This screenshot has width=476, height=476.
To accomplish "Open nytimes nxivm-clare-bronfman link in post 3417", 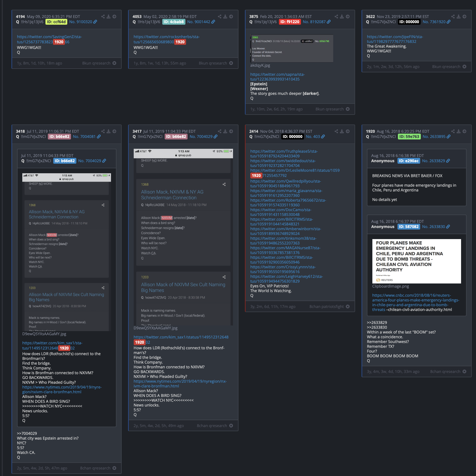I will coord(180,384).
